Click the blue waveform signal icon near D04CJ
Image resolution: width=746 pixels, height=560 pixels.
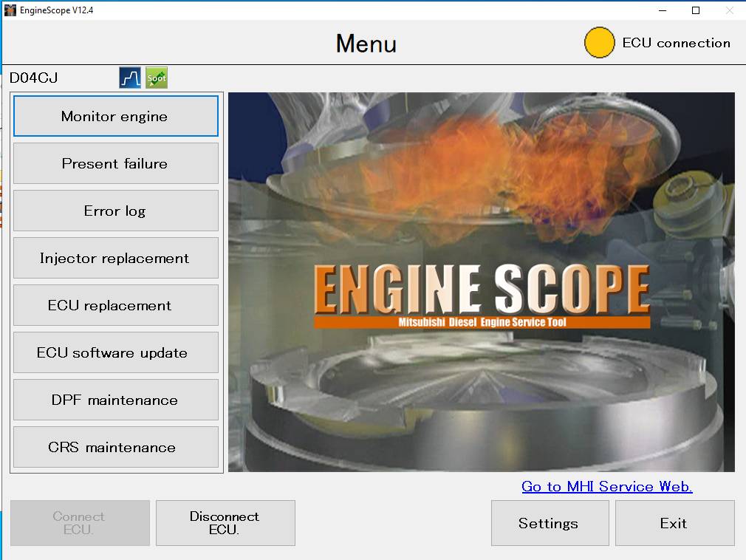(x=130, y=78)
